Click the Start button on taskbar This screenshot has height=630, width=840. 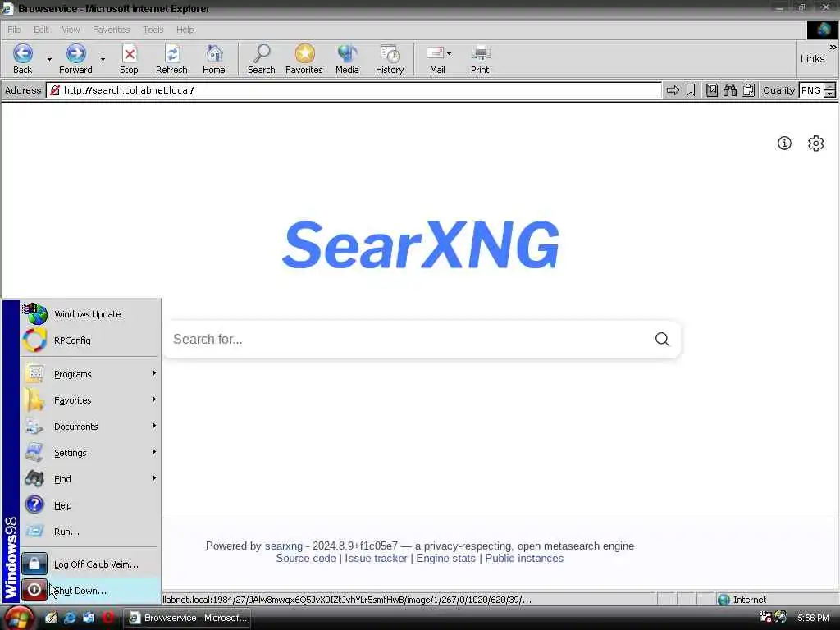(20, 619)
